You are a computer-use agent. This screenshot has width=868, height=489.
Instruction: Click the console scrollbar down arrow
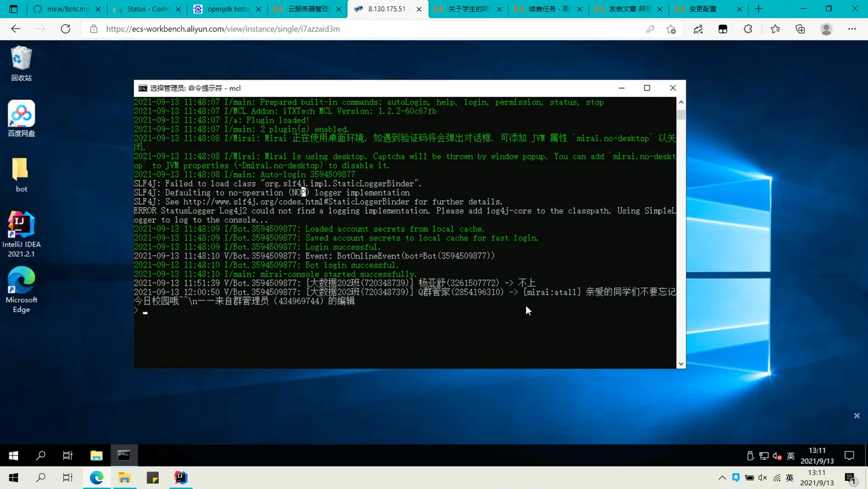coord(681,364)
